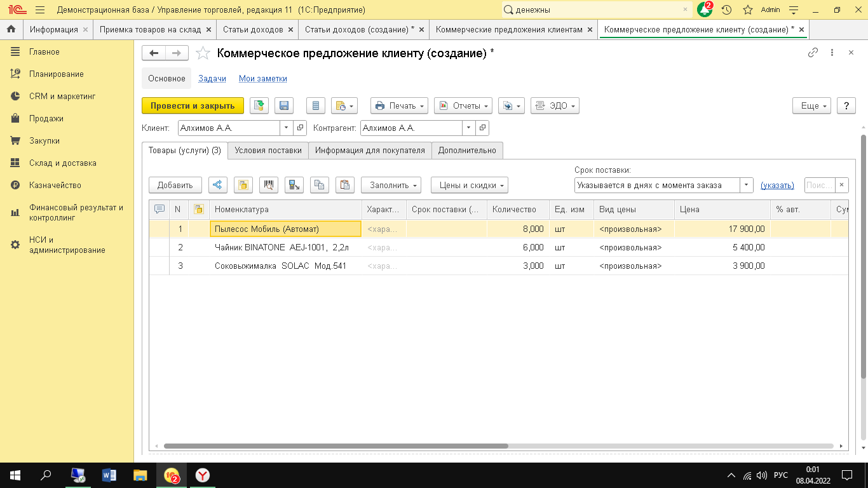Image resolution: width=868 pixels, height=488 pixels.
Task: Open the history clock icon in the title bar
Action: pos(726,10)
